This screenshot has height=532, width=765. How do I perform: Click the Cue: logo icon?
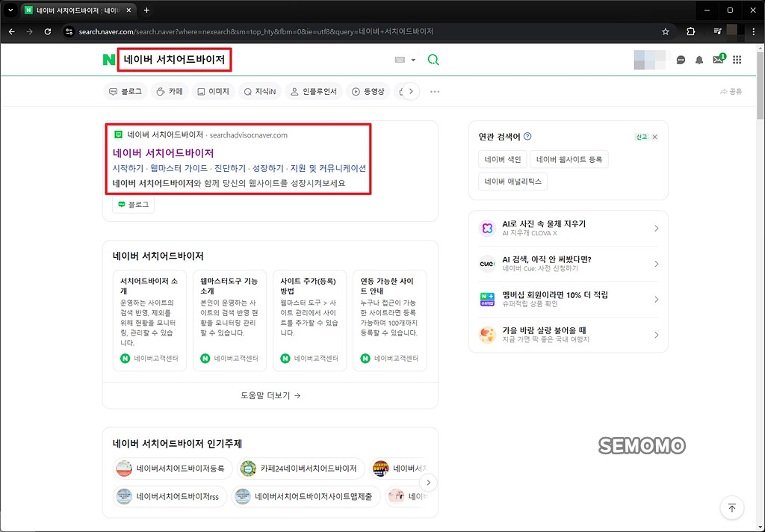(x=487, y=264)
